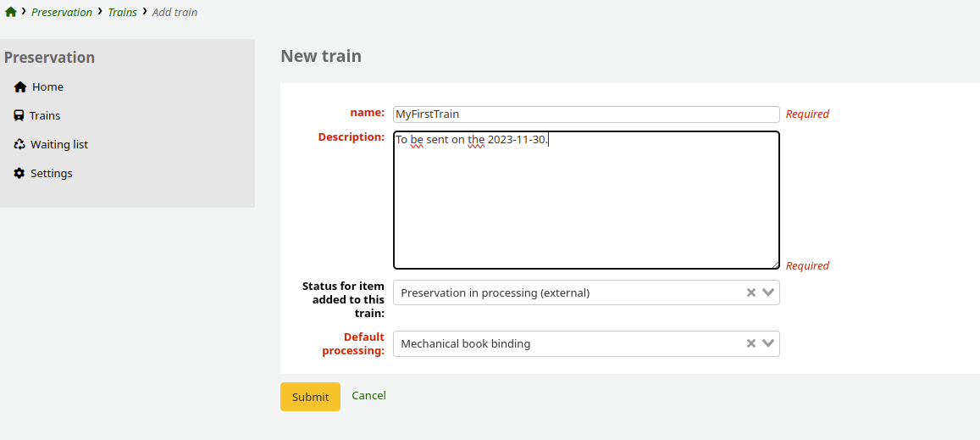980x440 pixels.
Task: Click the train icon in sidebar
Action: [19, 116]
